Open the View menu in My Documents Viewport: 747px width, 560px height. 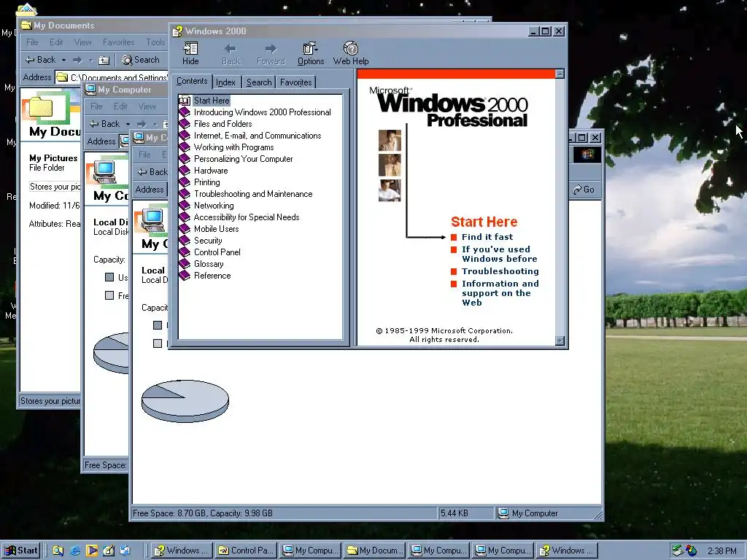click(x=82, y=42)
